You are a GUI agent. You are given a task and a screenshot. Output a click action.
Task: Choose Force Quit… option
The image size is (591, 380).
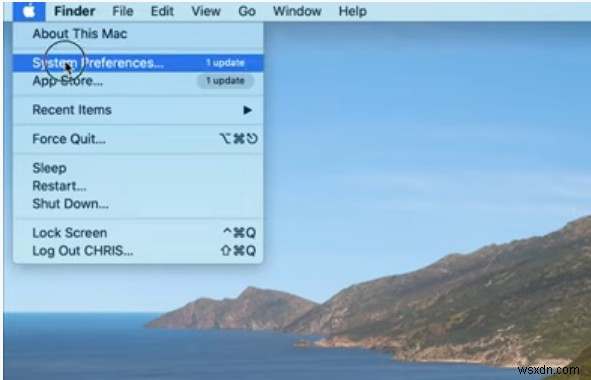click(138, 139)
